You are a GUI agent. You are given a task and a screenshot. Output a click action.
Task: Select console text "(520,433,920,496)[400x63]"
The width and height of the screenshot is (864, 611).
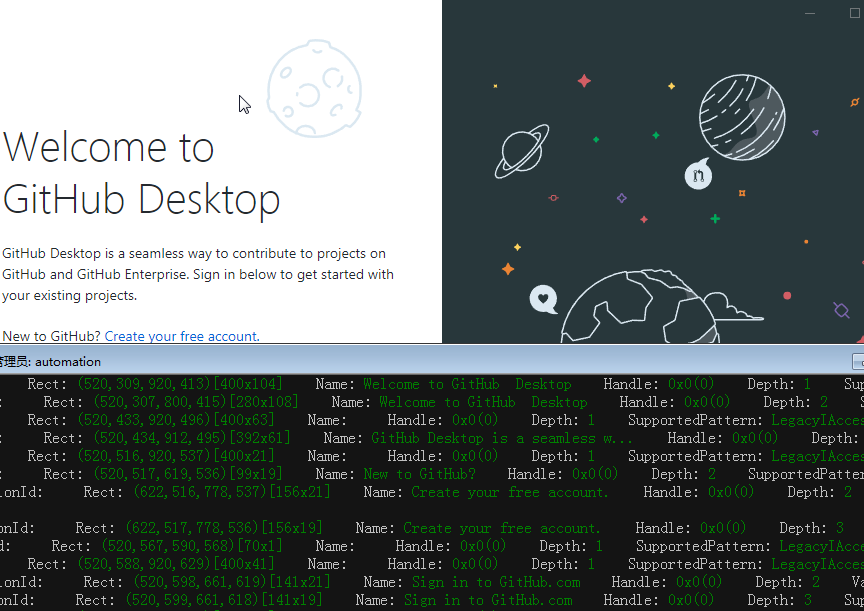coord(176,420)
